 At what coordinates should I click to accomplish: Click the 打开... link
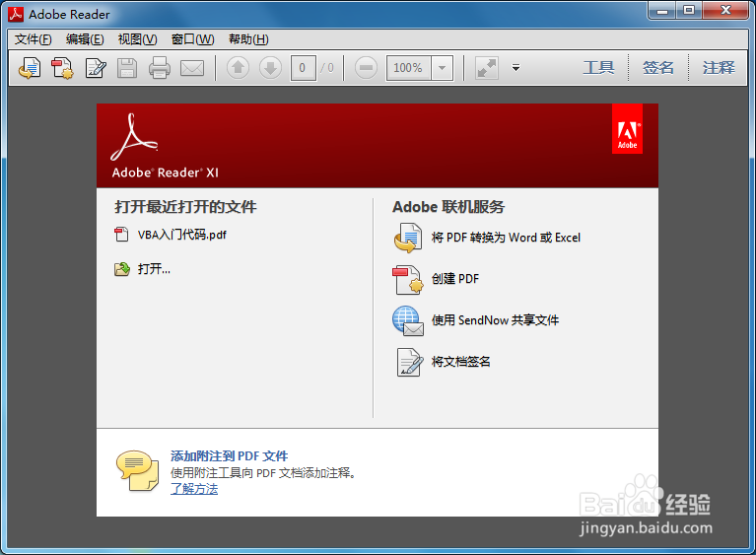click(154, 268)
